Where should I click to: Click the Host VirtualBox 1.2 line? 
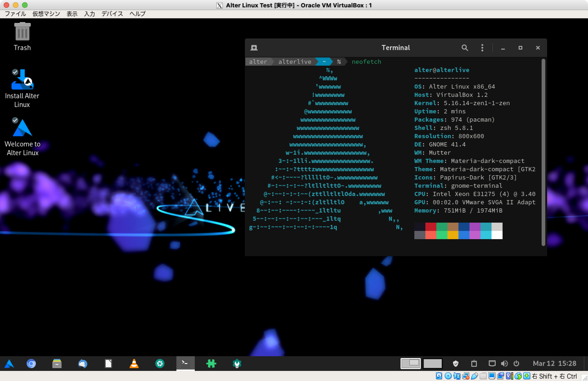[451, 95]
